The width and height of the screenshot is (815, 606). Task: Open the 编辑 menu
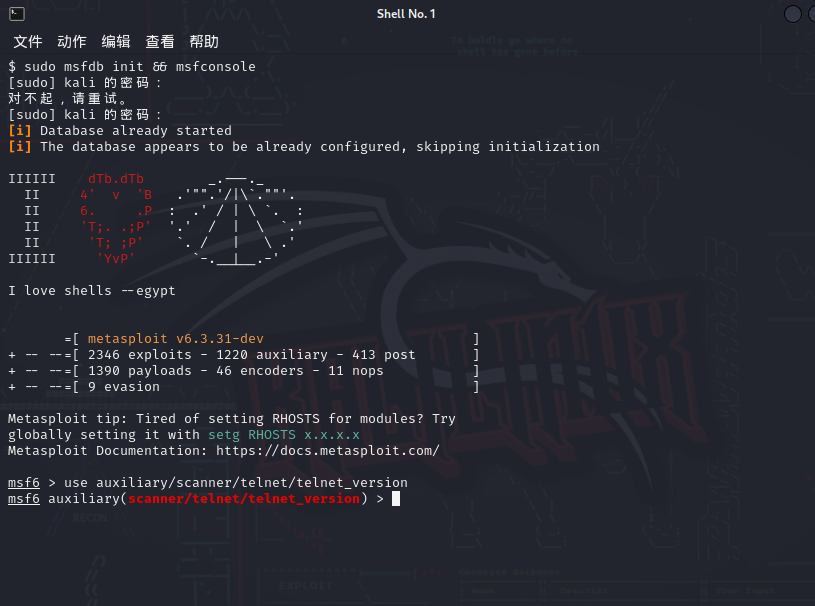[116, 42]
